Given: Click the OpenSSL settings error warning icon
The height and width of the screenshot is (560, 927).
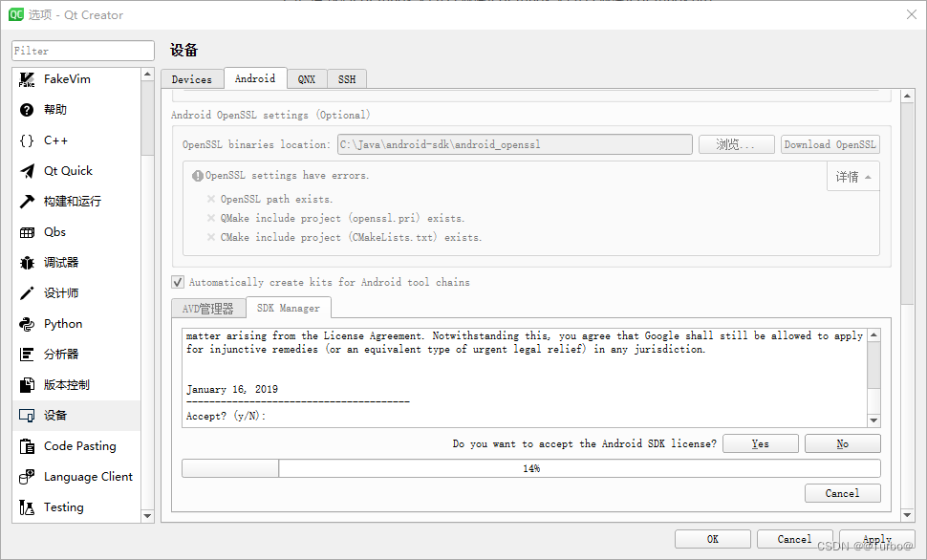Looking at the screenshot, I should coord(198,176).
